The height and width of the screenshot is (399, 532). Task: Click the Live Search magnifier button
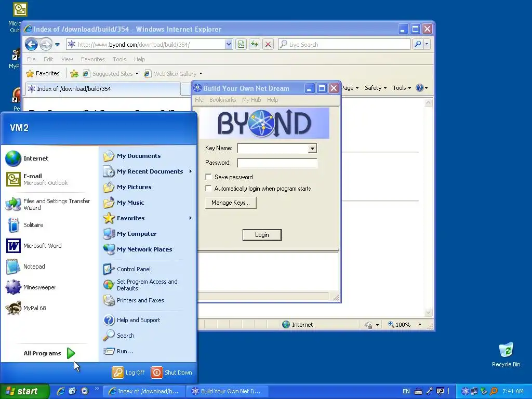tap(418, 44)
